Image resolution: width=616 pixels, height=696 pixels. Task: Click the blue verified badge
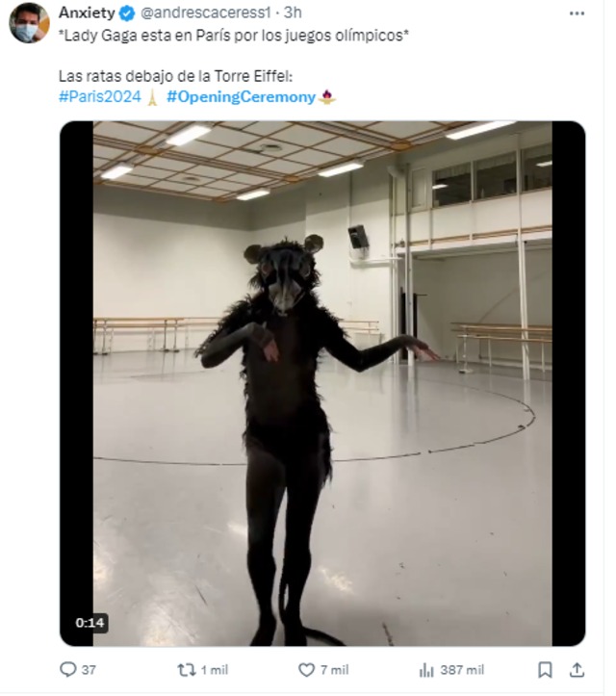(x=127, y=13)
